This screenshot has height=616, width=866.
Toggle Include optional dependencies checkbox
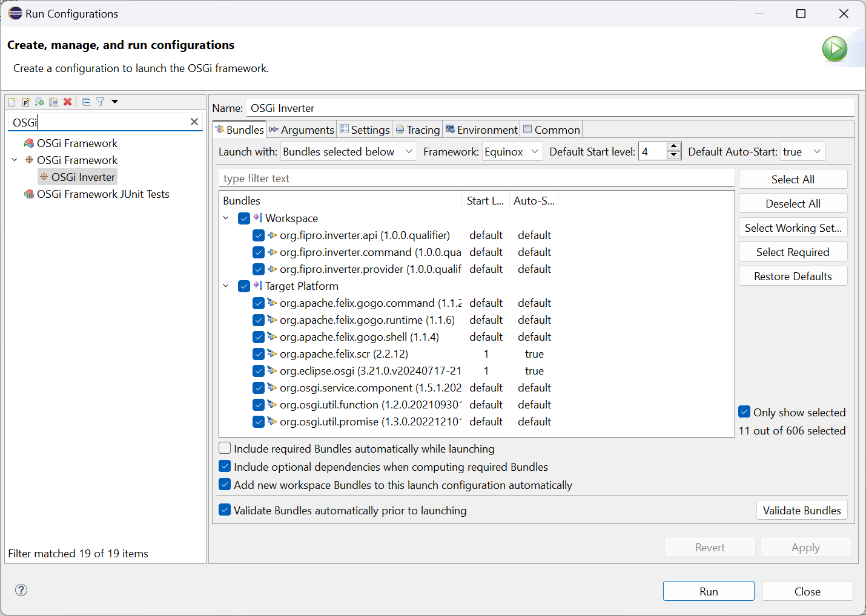[x=225, y=466]
